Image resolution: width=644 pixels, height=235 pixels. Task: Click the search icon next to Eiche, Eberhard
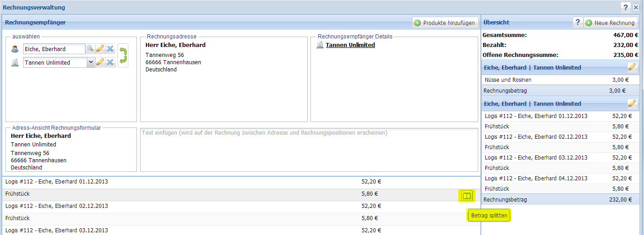pyautogui.click(x=90, y=49)
